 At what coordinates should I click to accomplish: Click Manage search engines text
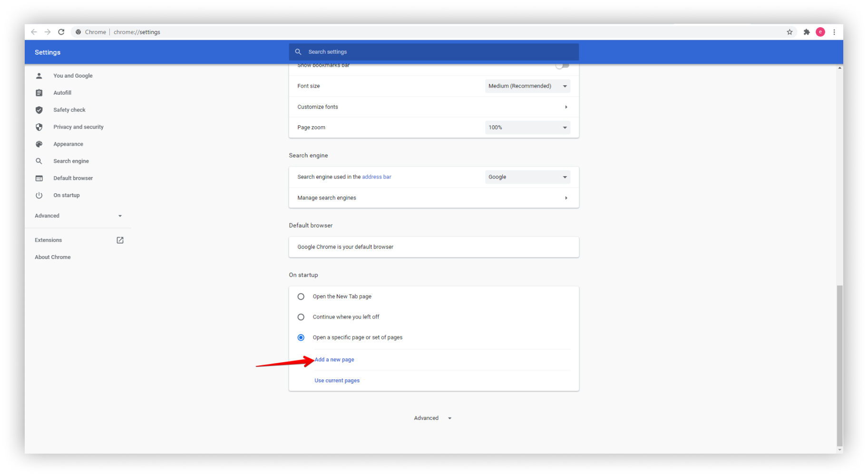tap(327, 198)
